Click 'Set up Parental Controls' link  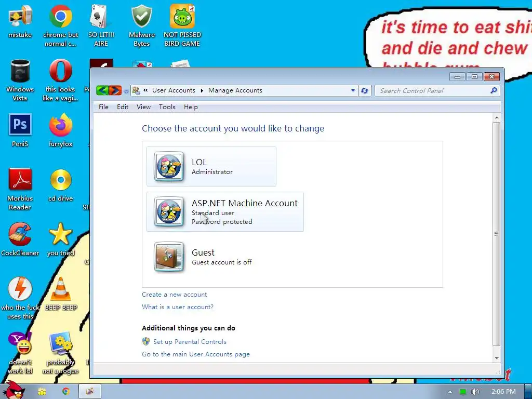click(x=190, y=342)
